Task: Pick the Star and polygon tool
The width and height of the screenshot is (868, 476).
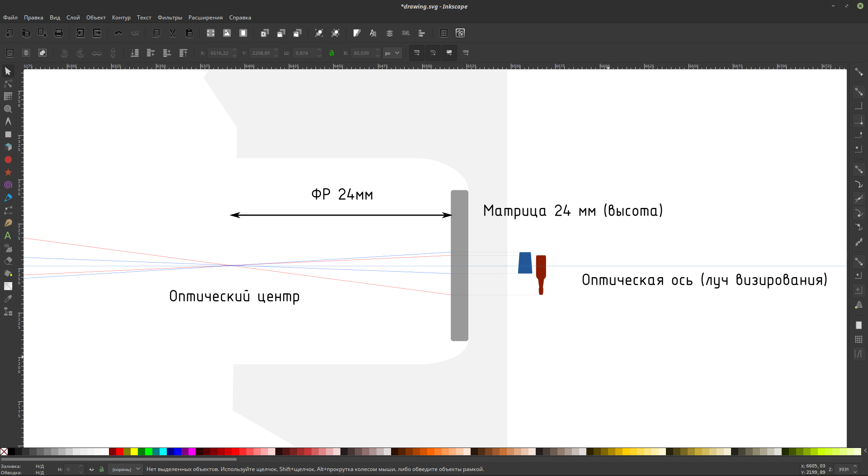Action: (8, 172)
